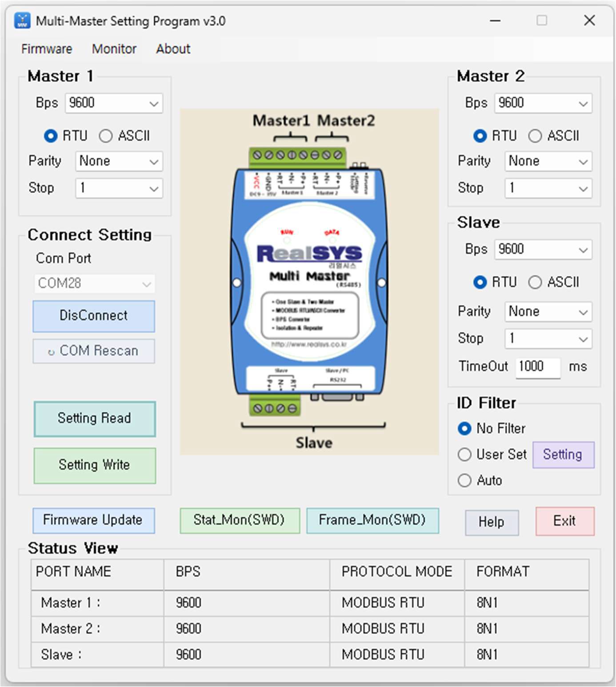Open the Firmware menu
The height and width of the screenshot is (687, 616).
[47, 49]
